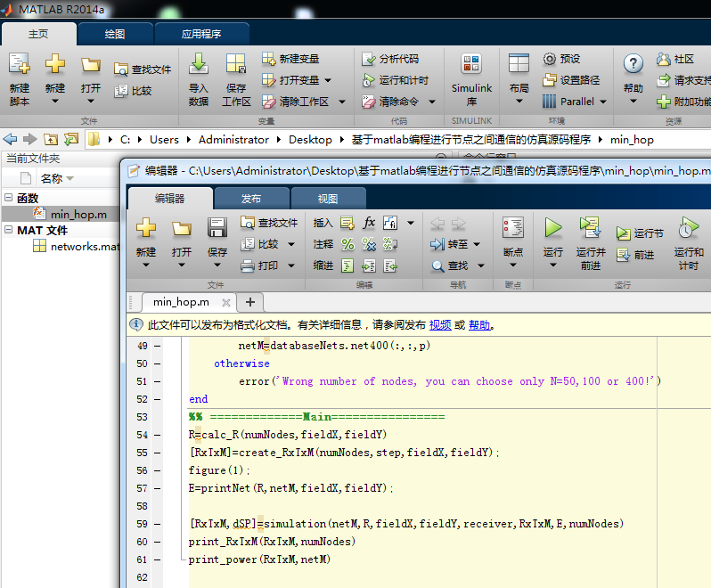Open the Print dropdown in editor
Screen dimensions: 711x588
(x=291, y=265)
